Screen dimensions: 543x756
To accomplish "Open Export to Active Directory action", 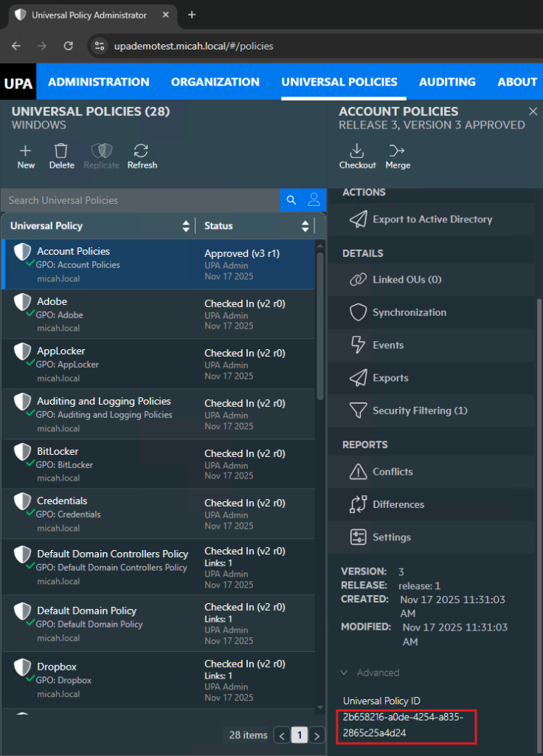I will point(432,219).
